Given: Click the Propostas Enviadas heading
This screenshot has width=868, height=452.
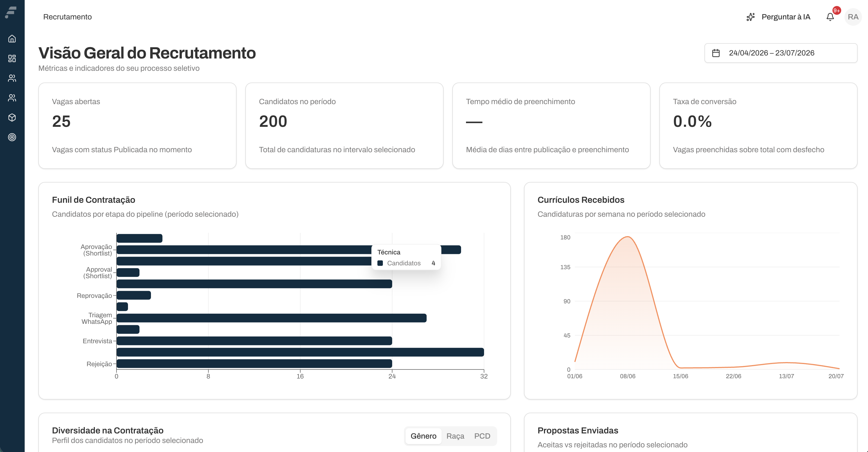Looking at the screenshot, I should tap(578, 430).
